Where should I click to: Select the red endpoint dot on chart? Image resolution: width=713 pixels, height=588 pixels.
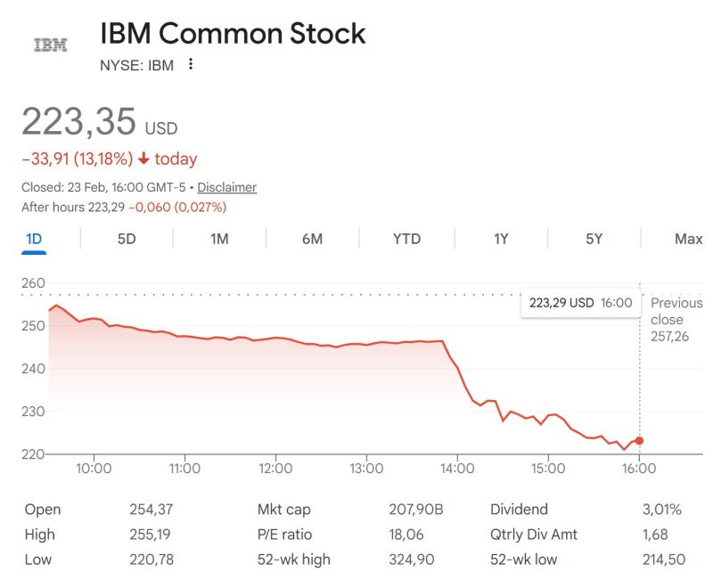[x=639, y=440]
